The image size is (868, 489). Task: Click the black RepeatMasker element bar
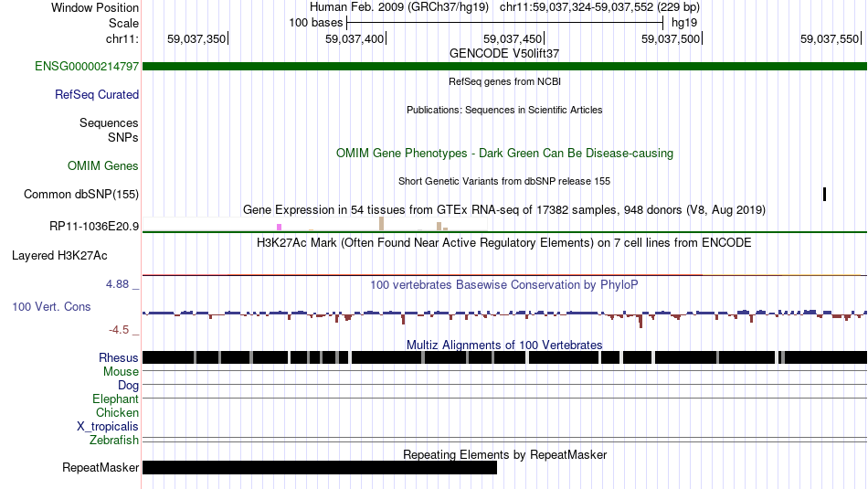[x=320, y=467]
